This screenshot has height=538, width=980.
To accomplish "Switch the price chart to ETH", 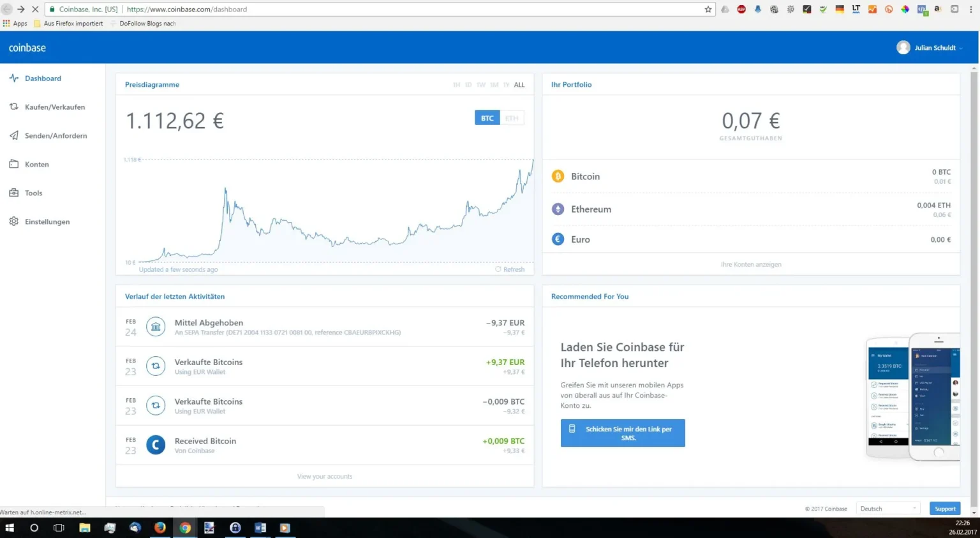I will click(x=511, y=117).
